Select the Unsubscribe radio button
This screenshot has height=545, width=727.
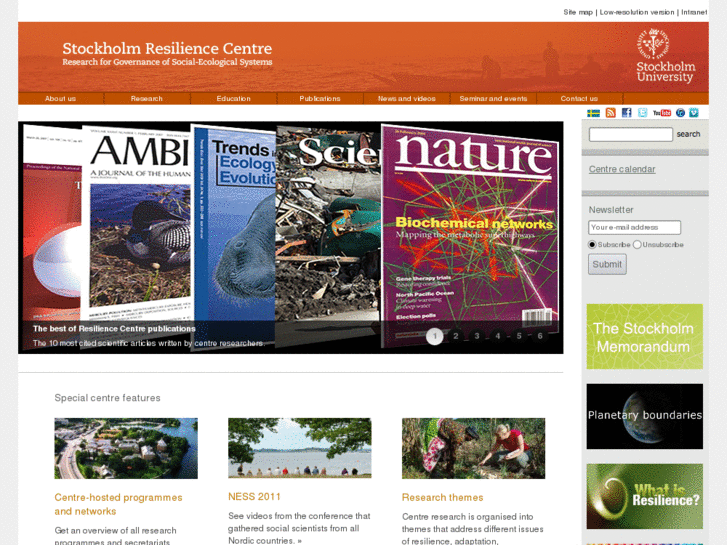tap(637, 244)
